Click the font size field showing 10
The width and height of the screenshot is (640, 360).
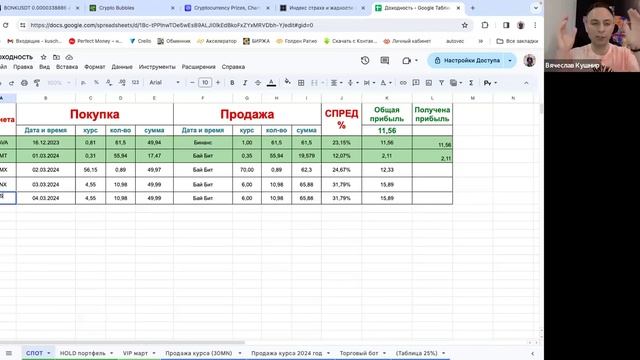coord(205,83)
